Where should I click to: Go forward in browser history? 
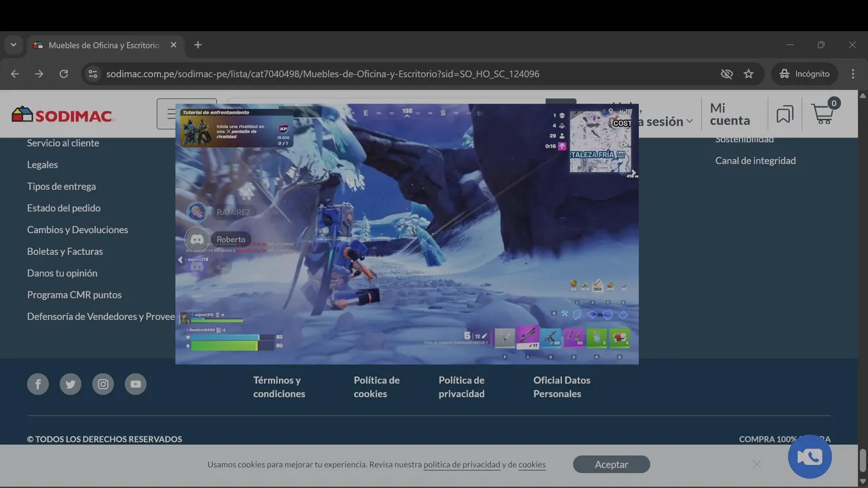(39, 74)
